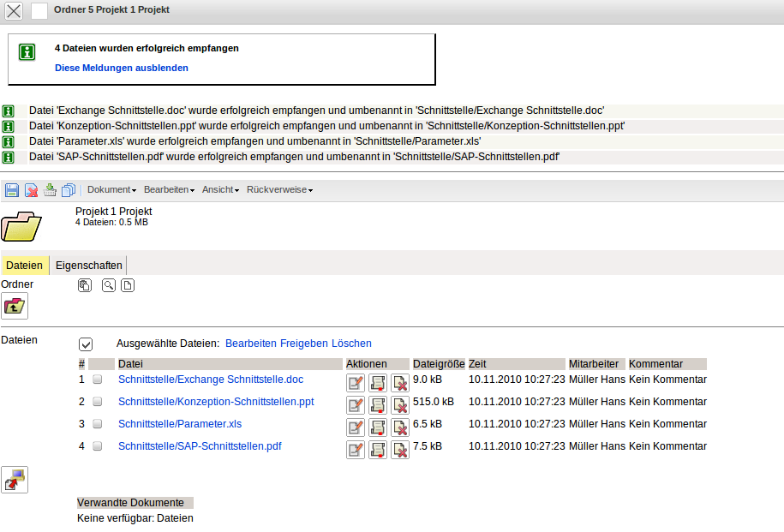Tick checkbox for SAP-Schnittstellen.pdf row
Image resolution: width=784 pixels, height=532 pixels.
tap(98, 446)
